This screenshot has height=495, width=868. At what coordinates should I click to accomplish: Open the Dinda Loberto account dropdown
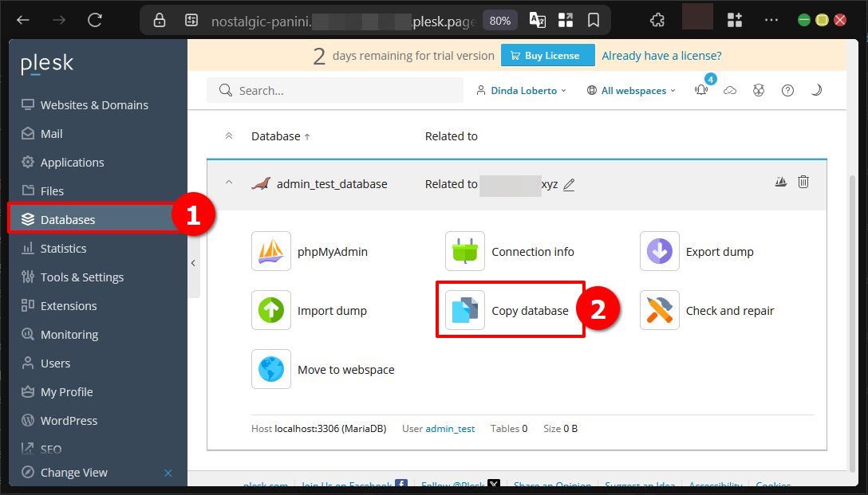[521, 90]
